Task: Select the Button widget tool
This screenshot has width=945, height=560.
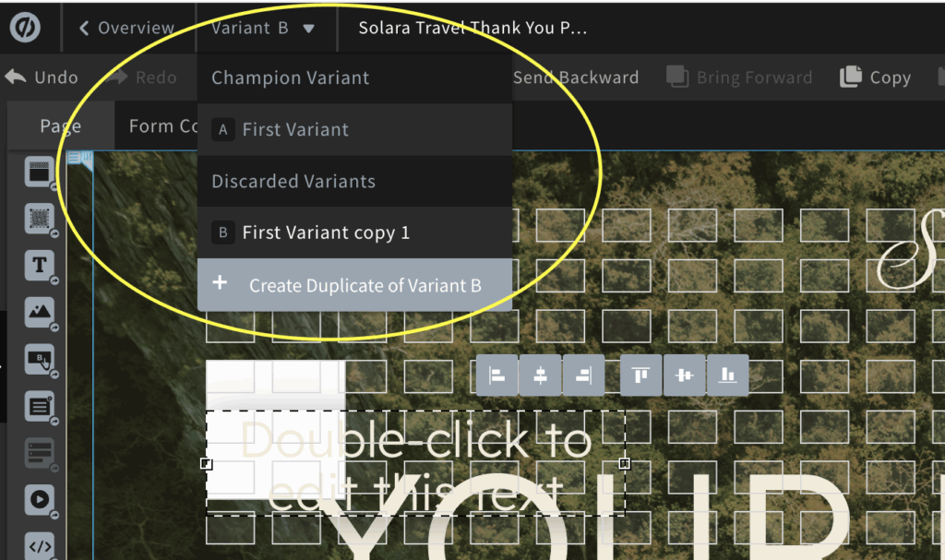Action: [x=39, y=359]
